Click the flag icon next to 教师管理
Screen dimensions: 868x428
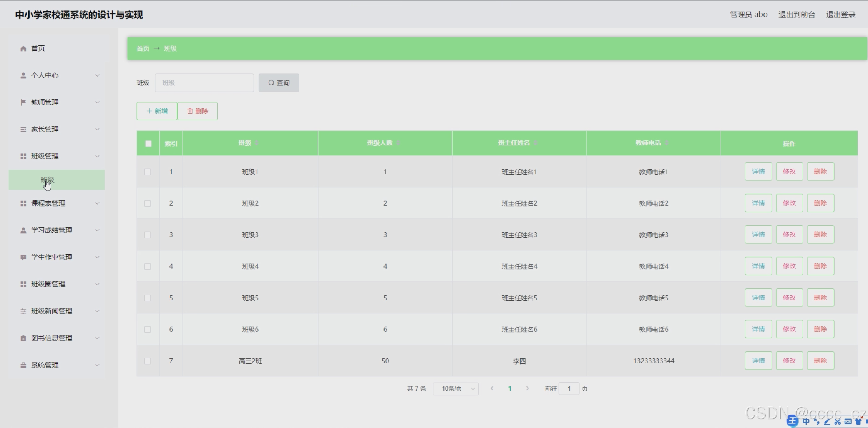click(x=23, y=102)
